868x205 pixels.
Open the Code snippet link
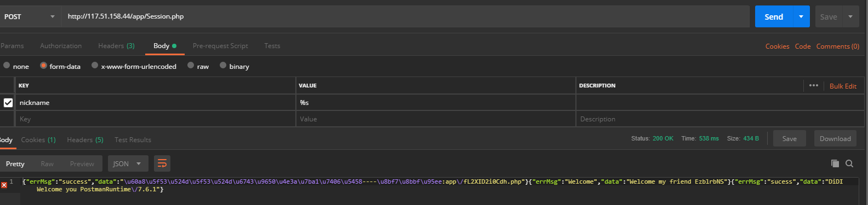tap(803, 46)
